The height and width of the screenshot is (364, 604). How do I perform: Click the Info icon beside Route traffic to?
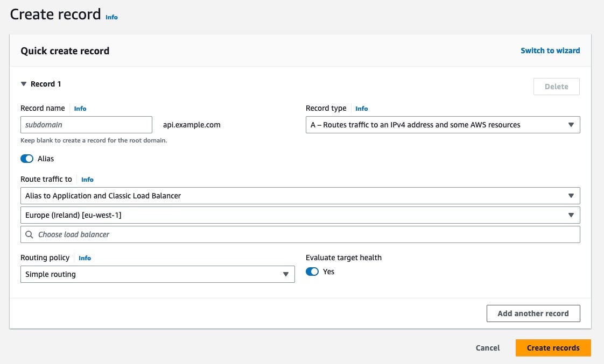(87, 179)
